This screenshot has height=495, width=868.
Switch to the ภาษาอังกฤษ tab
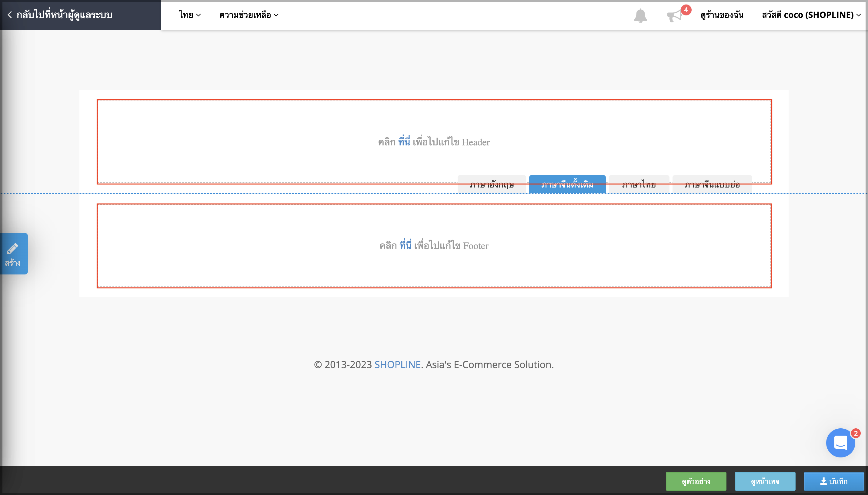point(492,184)
